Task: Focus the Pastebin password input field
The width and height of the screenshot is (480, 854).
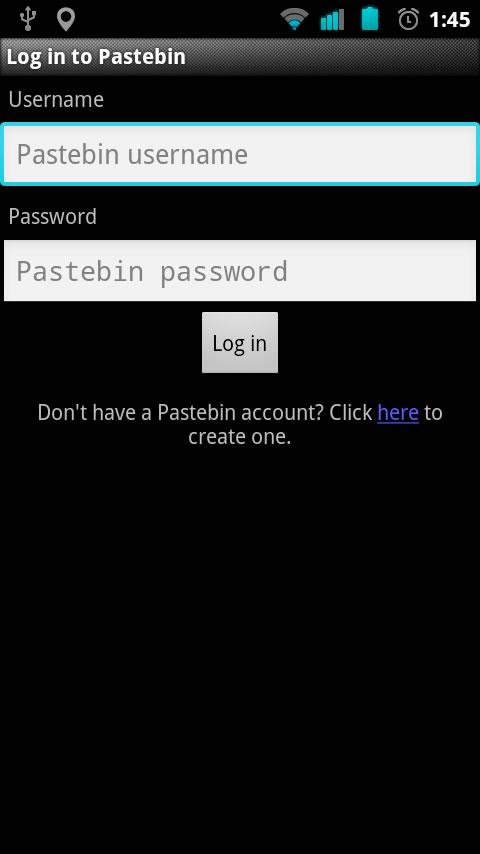Action: point(240,271)
